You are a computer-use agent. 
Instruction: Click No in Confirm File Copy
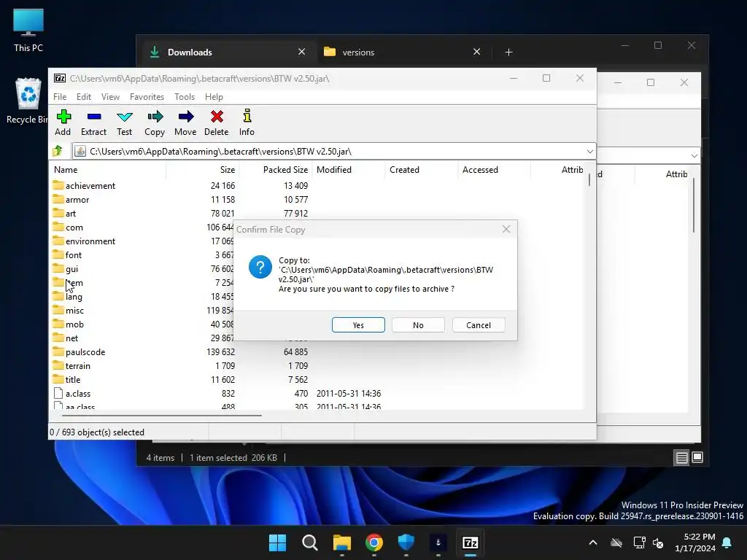[x=418, y=324]
